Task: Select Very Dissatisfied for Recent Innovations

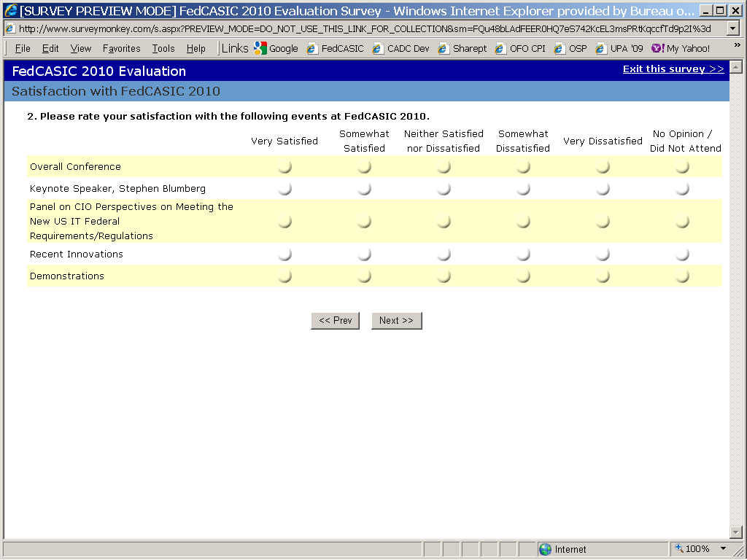Action: click(x=603, y=254)
